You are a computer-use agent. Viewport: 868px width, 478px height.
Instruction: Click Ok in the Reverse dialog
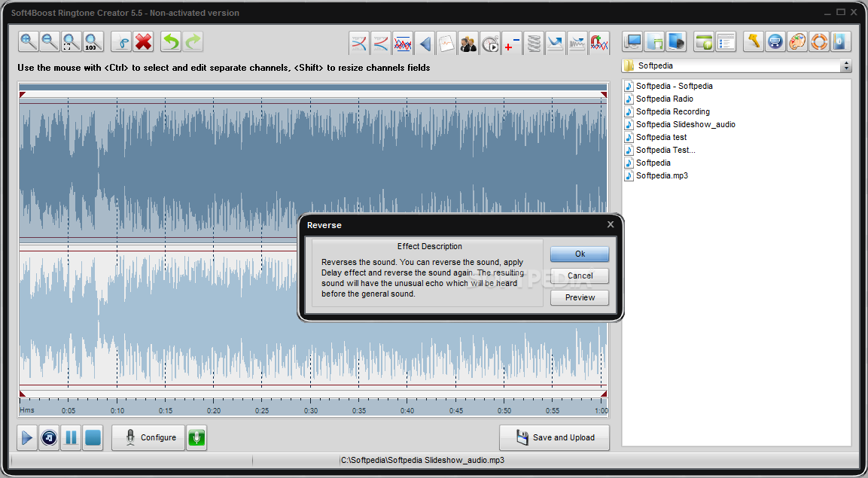[580, 254]
